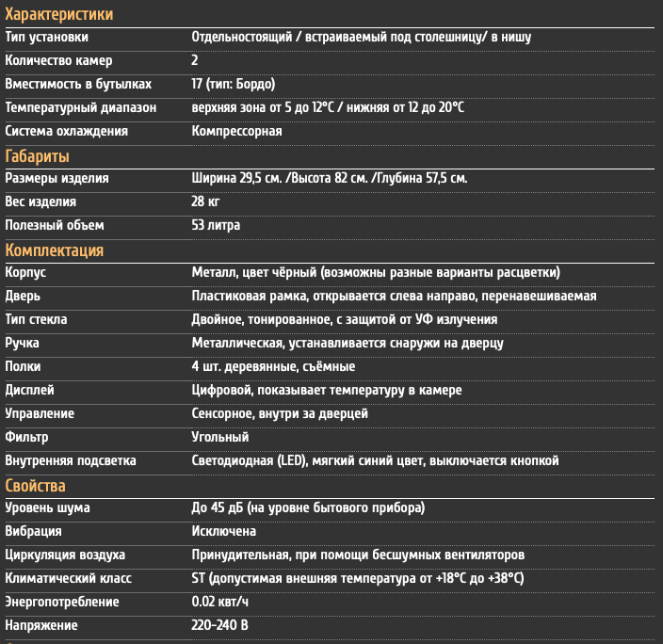Select the Количество камер row label
Viewport: 663px width, 644px height.
click(x=58, y=60)
